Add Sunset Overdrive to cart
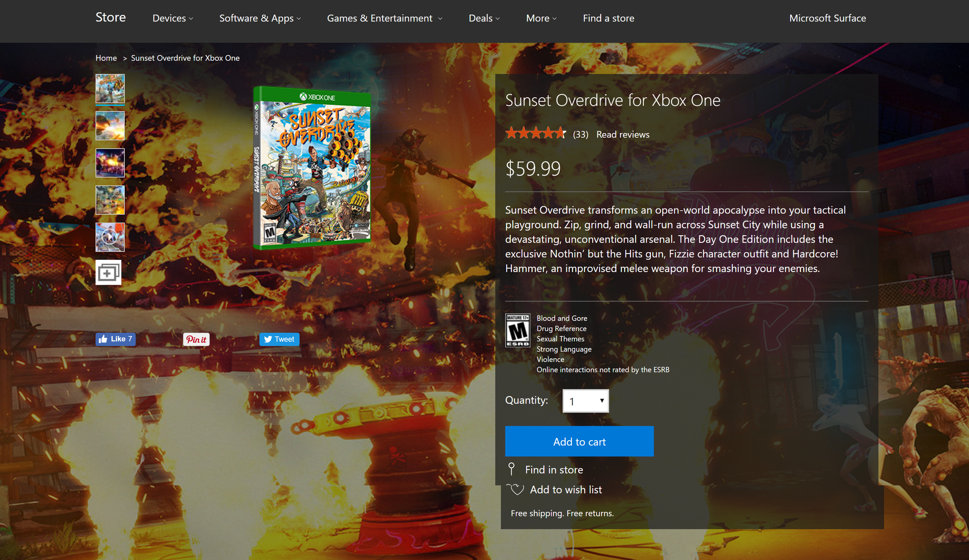This screenshot has width=969, height=560. 579,441
